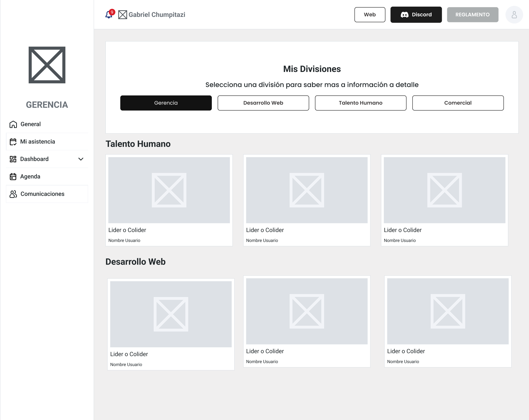
Task: Choose the Comercial division
Action: (457, 103)
